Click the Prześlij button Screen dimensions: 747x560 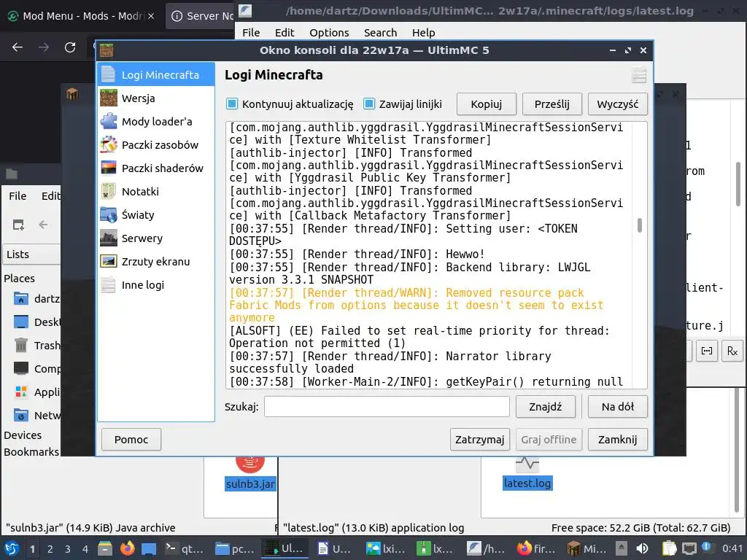(551, 104)
